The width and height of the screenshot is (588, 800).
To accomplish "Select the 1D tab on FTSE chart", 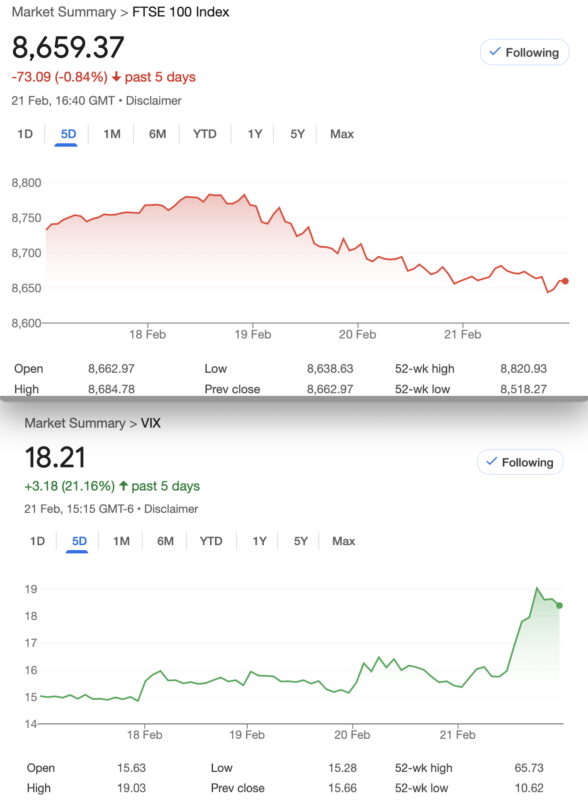I will point(25,134).
